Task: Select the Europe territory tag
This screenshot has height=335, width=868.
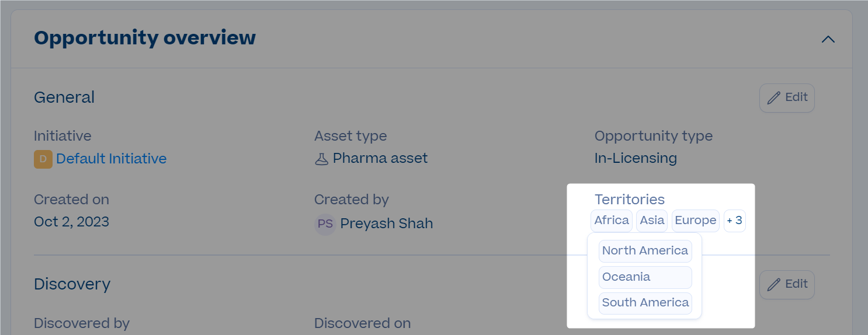Action: click(696, 221)
